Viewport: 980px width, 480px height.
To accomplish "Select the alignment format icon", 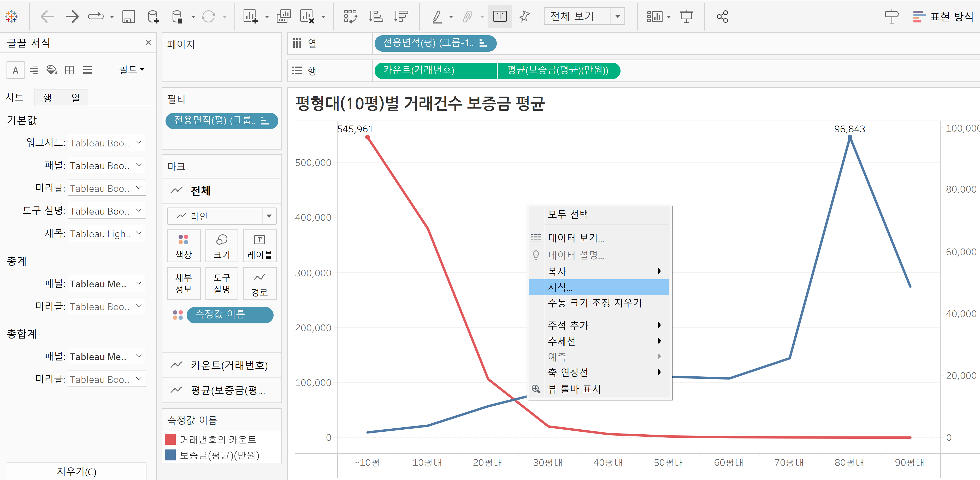I will tap(34, 70).
